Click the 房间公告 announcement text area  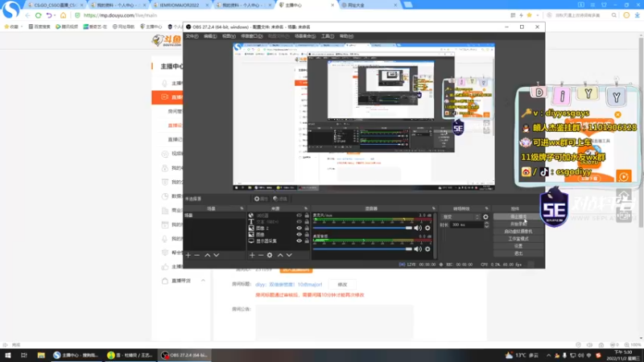pyautogui.click(x=334, y=323)
